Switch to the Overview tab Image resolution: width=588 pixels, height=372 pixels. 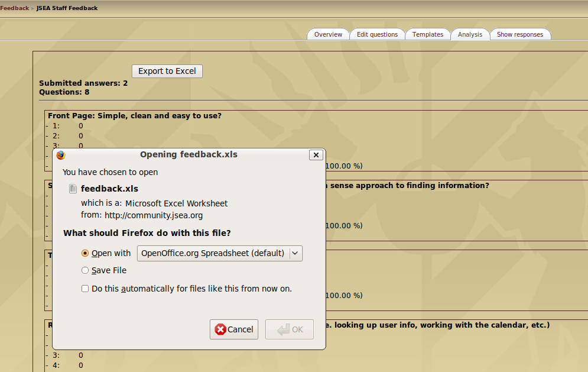point(328,34)
